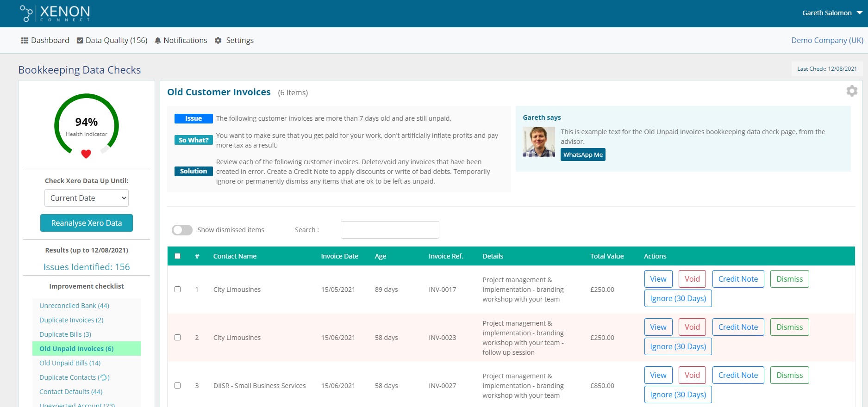Toggle the Show dismissed items switch
The image size is (868, 407).
(x=182, y=230)
